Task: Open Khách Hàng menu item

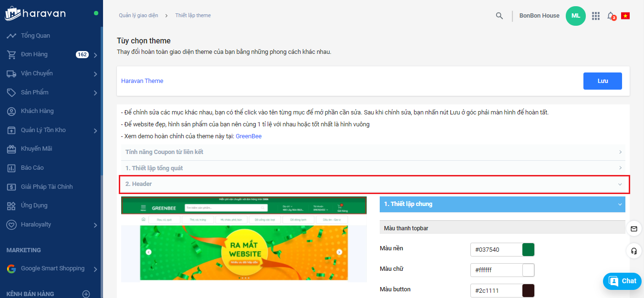Action: pos(37,111)
